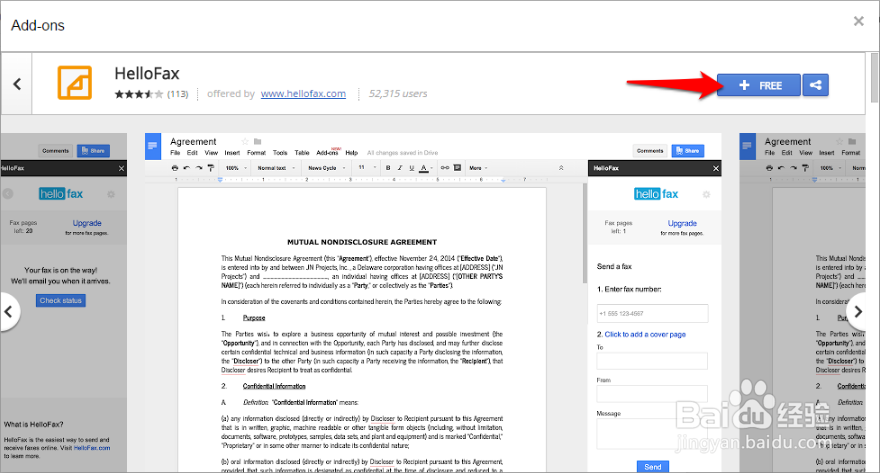The height and width of the screenshot is (473, 881).
Task: Open the Table menu in the center preview
Action: tap(302, 153)
